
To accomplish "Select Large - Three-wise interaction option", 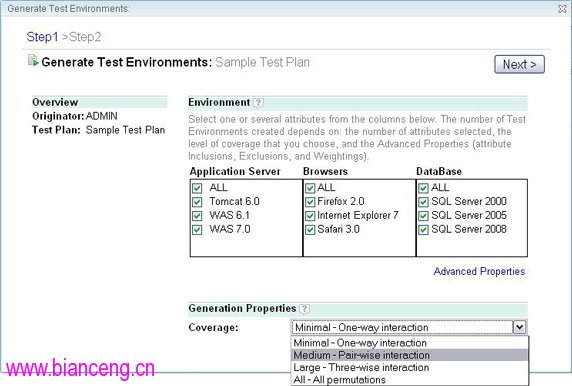I will pos(410,367).
